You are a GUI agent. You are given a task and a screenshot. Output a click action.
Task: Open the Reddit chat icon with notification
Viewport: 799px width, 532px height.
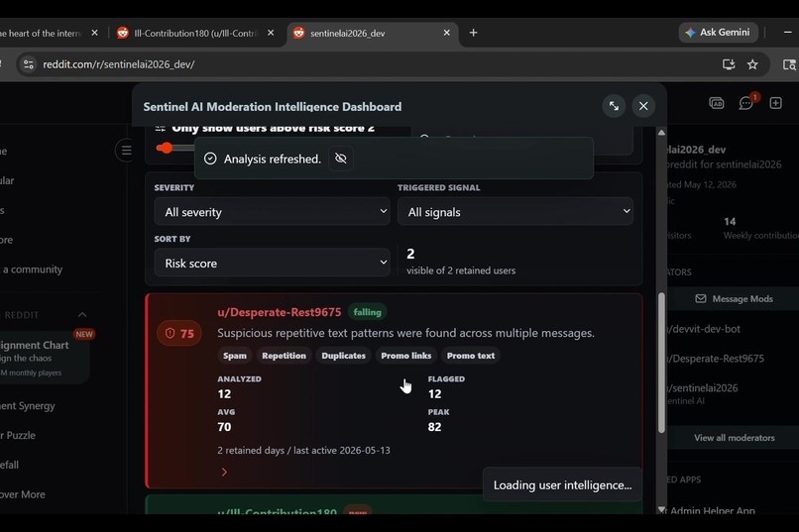(x=746, y=103)
